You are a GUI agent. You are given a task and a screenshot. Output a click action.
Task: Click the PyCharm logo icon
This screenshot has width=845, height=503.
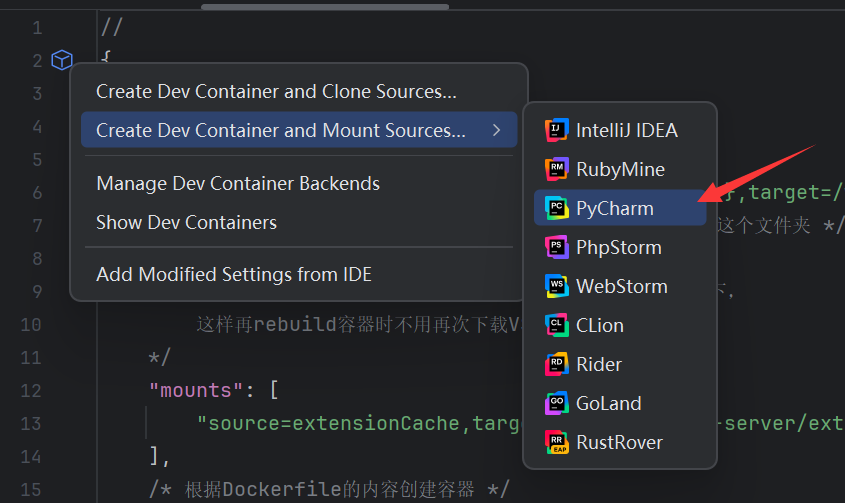pos(557,208)
